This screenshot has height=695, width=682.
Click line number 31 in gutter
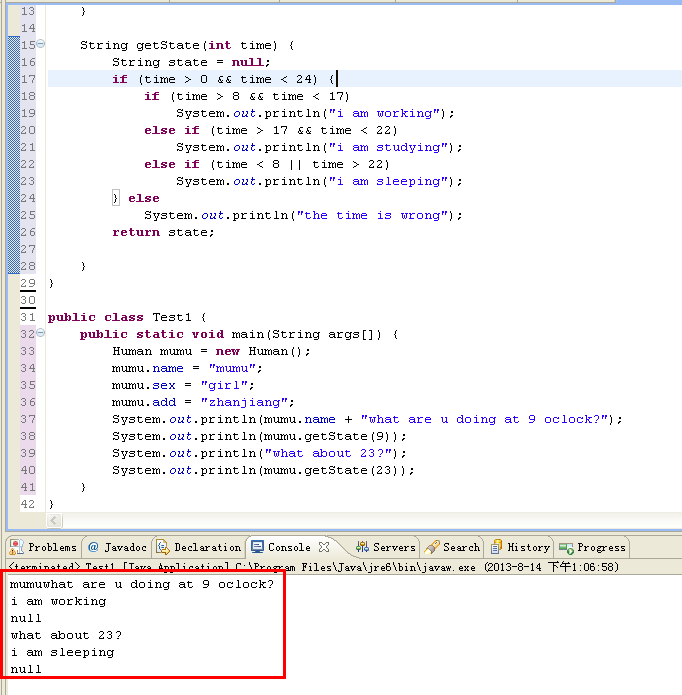(28, 317)
